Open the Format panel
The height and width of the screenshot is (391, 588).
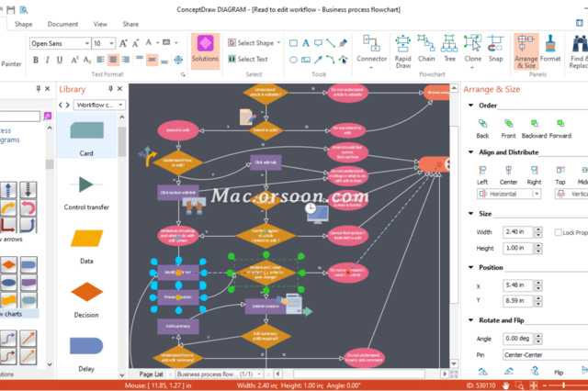tap(550, 49)
